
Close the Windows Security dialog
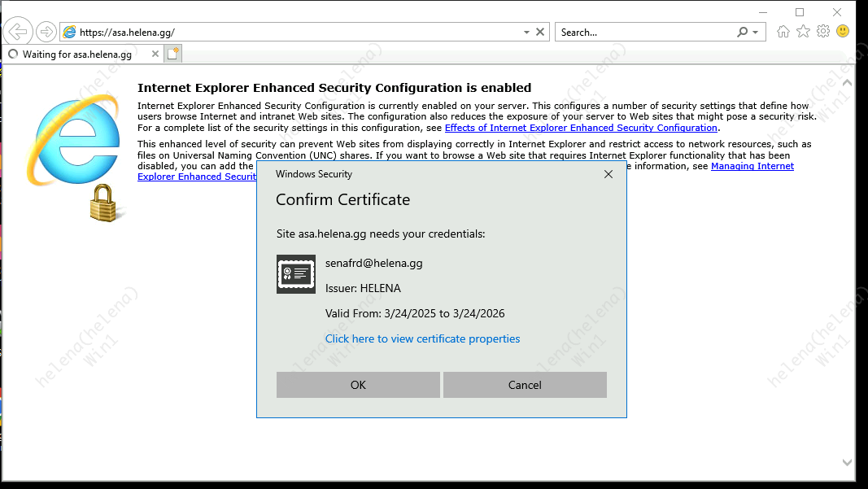pyautogui.click(x=608, y=174)
